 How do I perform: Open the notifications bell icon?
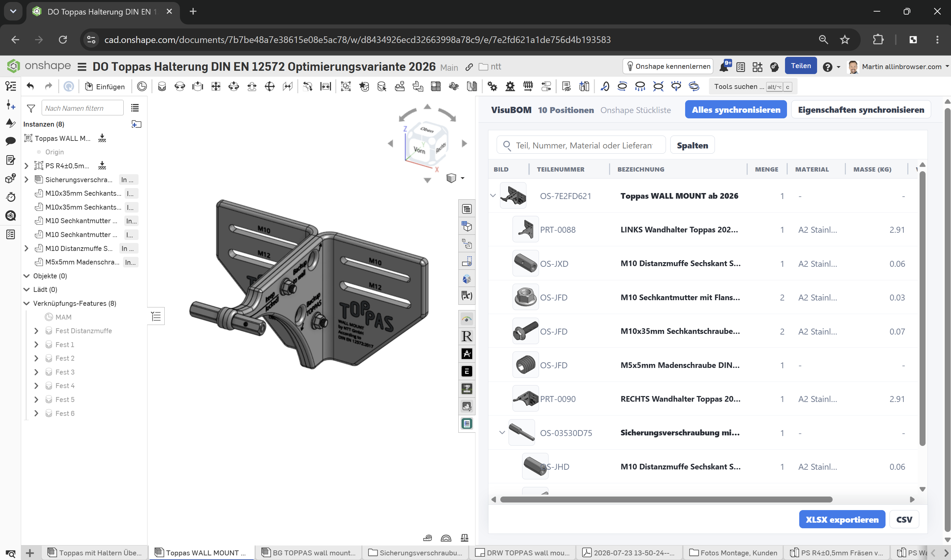coord(724,66)
